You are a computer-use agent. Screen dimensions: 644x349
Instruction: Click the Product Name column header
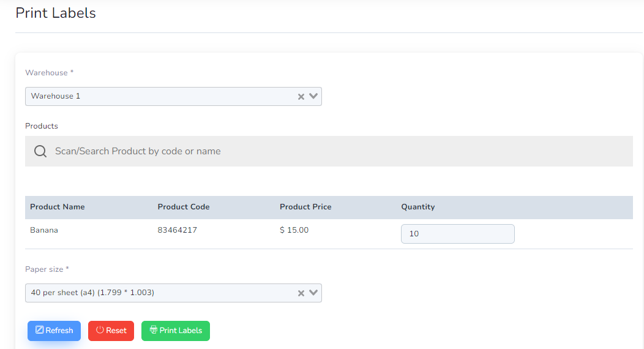coord(58,207)
